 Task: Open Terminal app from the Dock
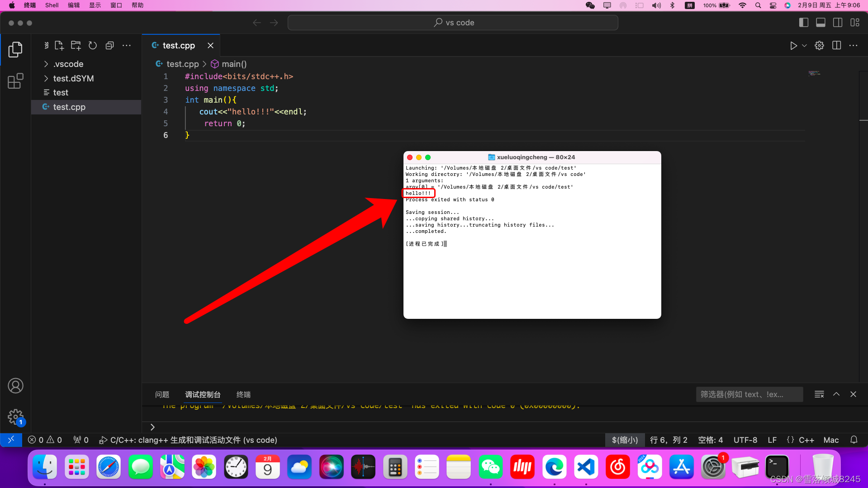(x=777, y=467)
